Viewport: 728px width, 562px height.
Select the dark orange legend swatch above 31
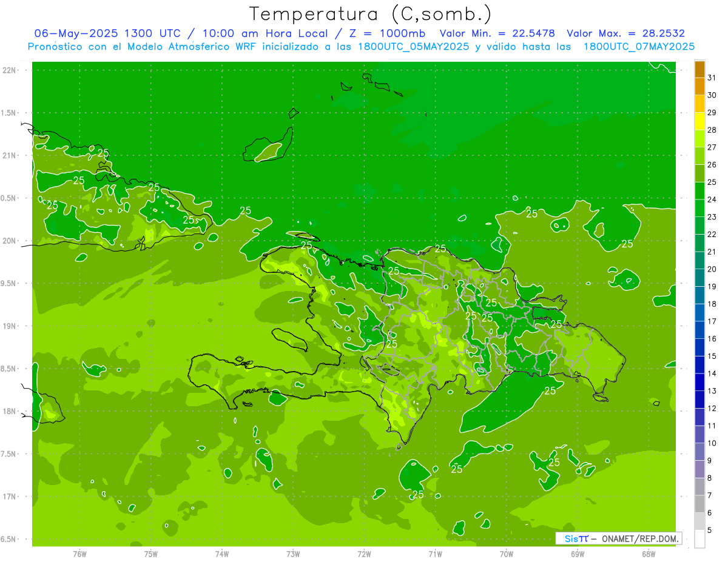pyautogui.click(x=699, y=69)
